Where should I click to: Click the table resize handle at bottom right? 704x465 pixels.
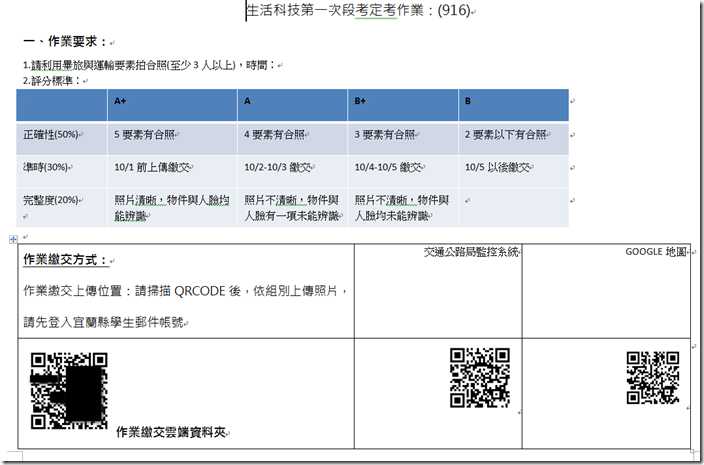pyautogui.click(x=694, y=452)
